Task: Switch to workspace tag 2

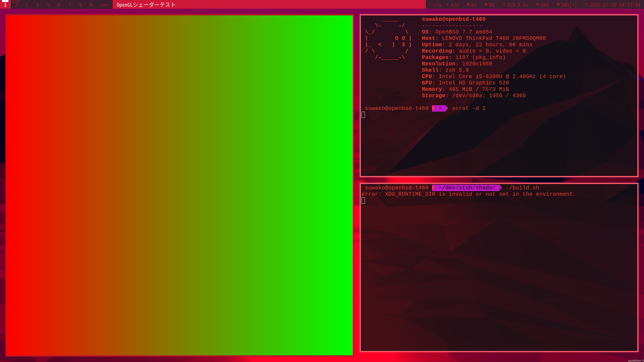Action: tap(16, 5)
